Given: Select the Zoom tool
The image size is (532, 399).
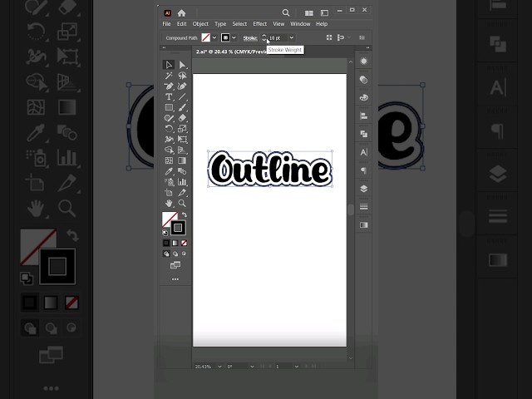Looking at the screenshot, I should (182, 203).
